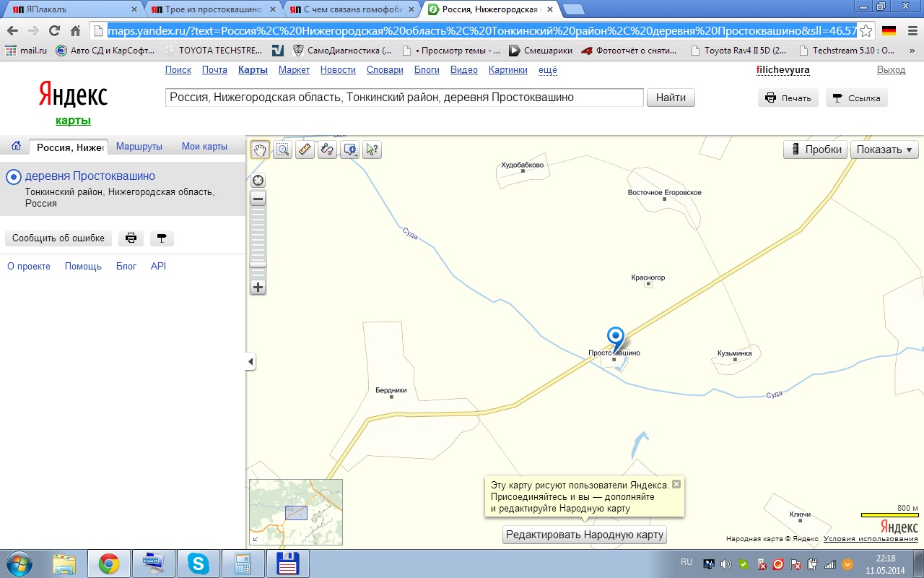Zoom out with the minus button

point(258,199)
